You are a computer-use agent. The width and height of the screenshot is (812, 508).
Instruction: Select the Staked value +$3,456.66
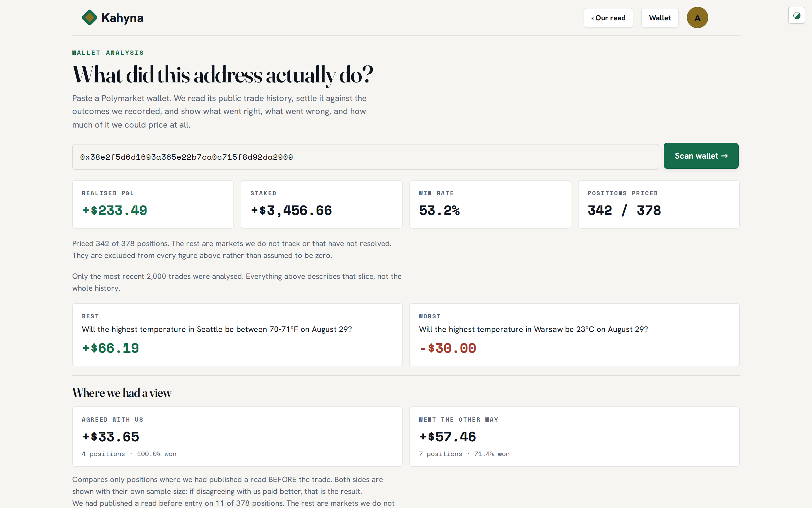291,211
